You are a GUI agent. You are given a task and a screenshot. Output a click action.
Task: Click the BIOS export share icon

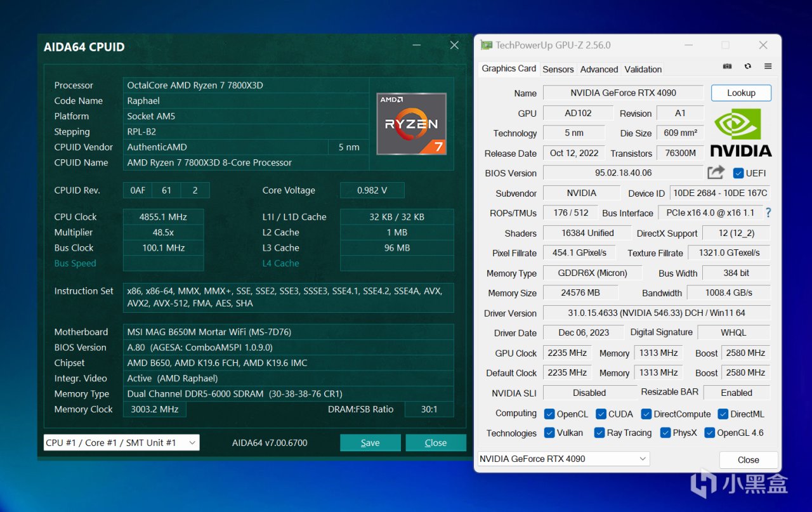(716, 173)
